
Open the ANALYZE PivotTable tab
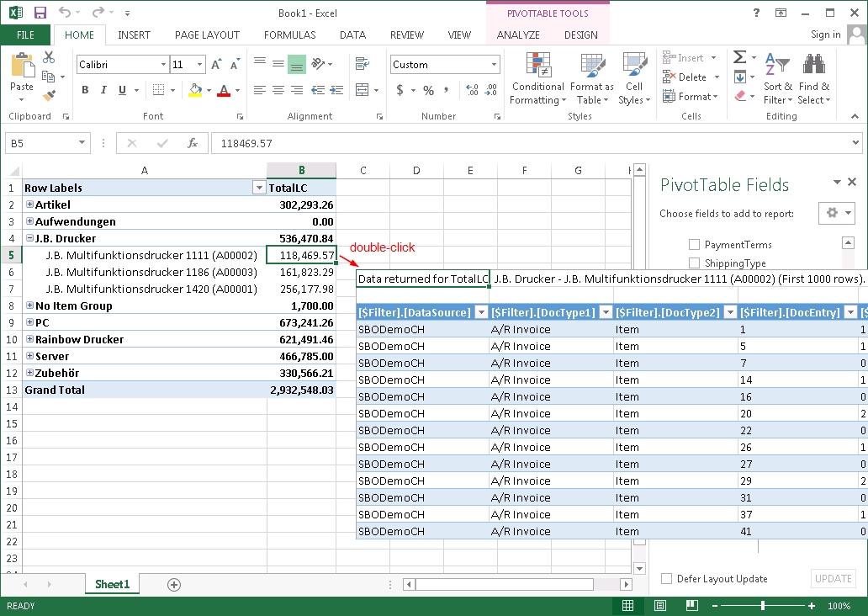[x=518, y=35]
